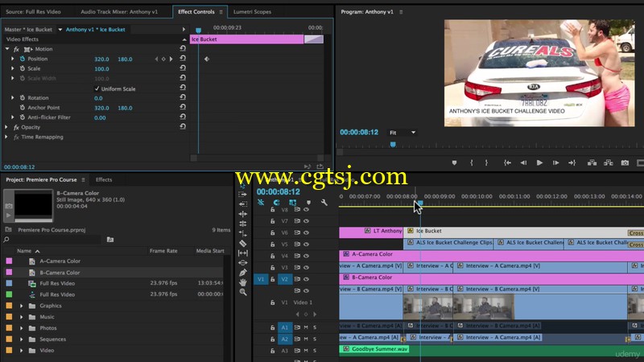644x362 pixels.
Task: Expand the Time Remapping effect
Action: point(6,137)
